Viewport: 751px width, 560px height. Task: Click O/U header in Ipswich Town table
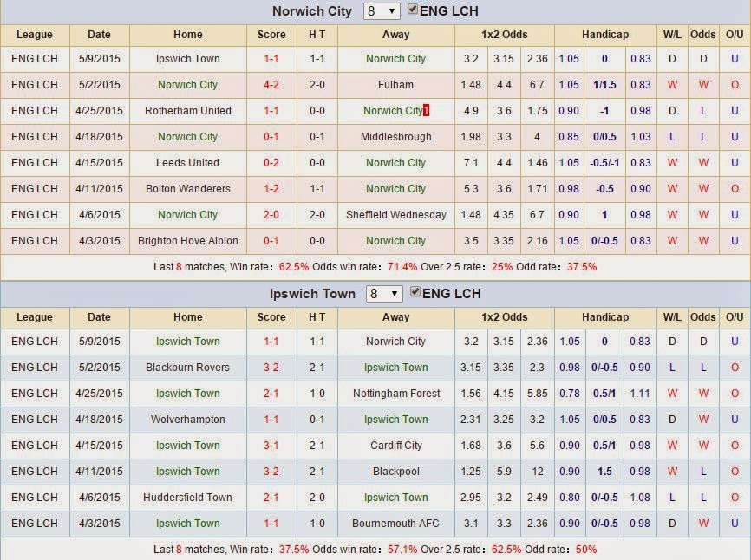[735, 317]
